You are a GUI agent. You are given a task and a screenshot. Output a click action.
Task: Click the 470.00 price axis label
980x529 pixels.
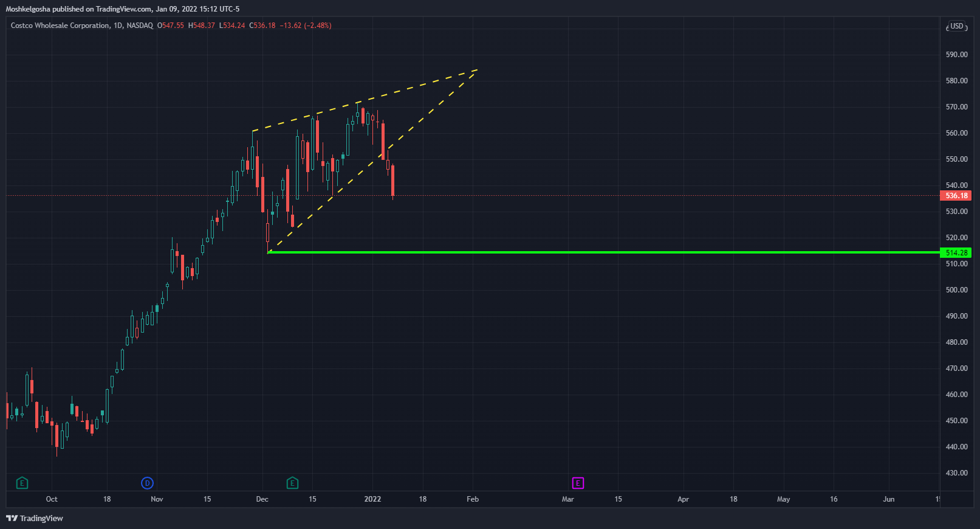[x=956, y=368]
